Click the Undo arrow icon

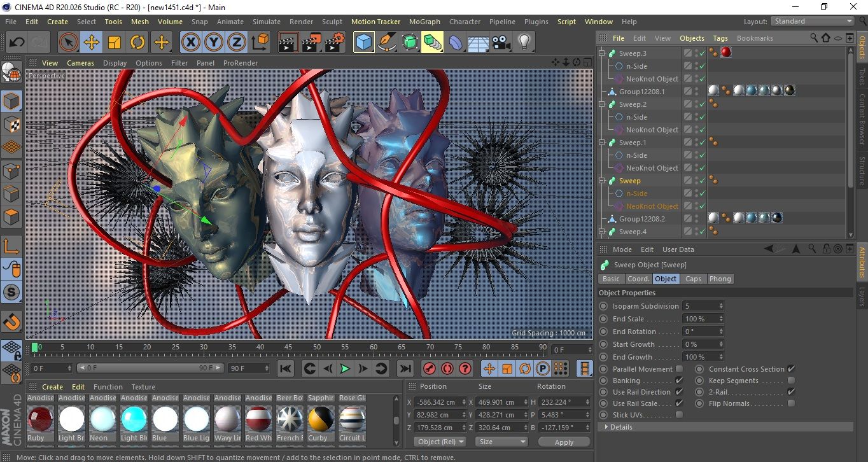[x=17, y=43]
